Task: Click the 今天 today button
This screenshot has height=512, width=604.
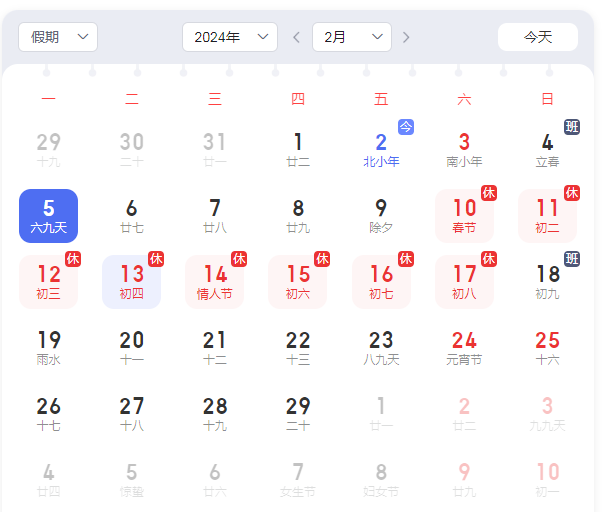Action: (538, 37)
